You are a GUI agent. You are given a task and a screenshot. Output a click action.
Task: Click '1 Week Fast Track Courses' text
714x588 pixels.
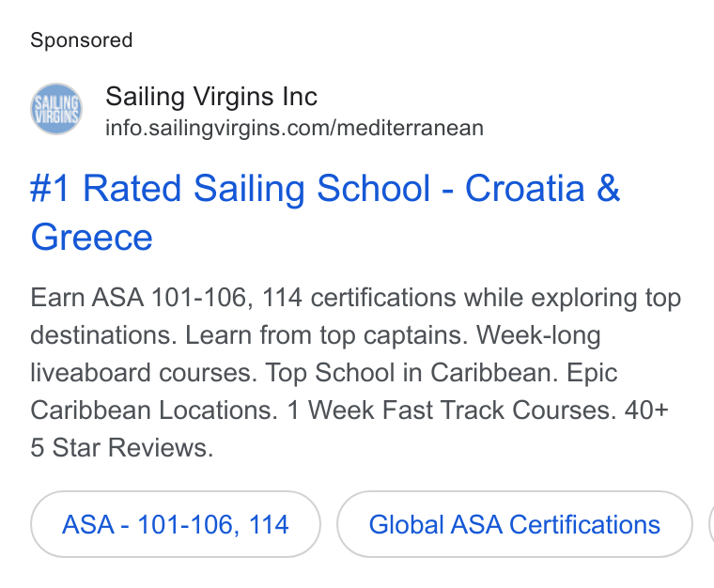coord(452,410)
